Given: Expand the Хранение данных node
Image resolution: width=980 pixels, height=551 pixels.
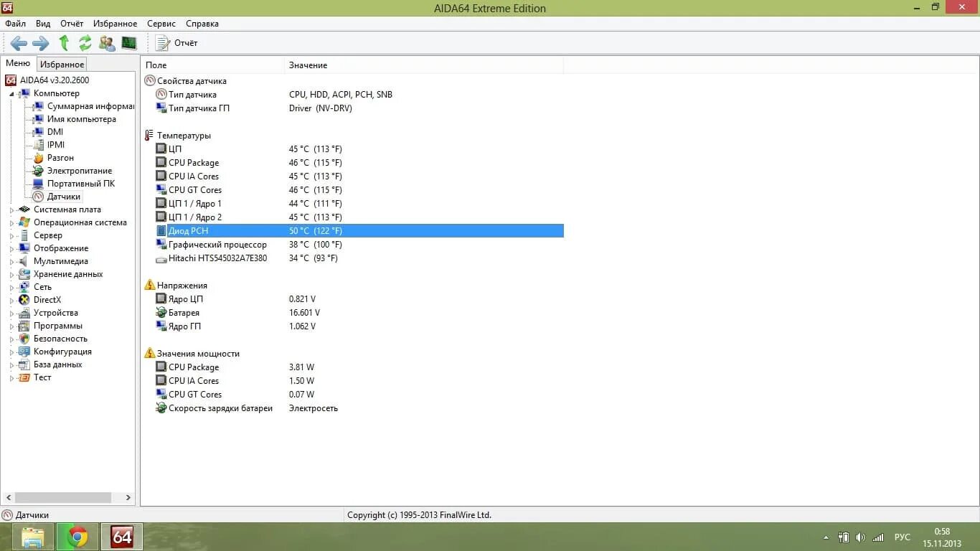Looking at the screenshot, I should pyautogui.click(x=11, y=275).
